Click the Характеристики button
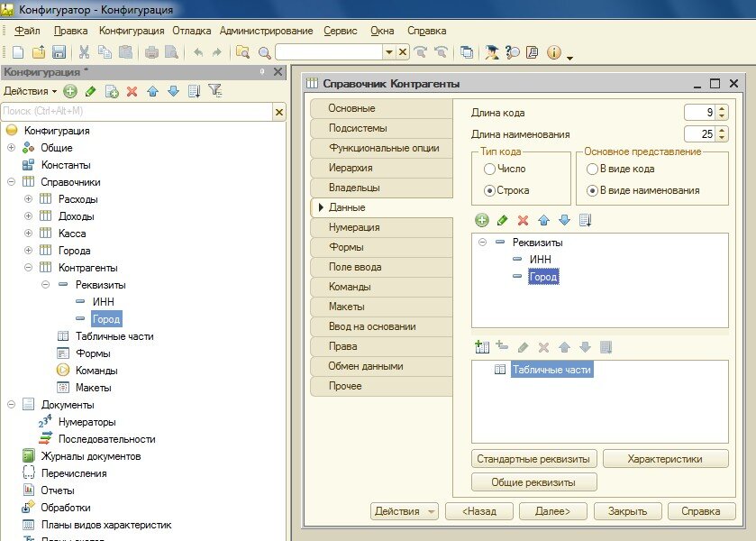 (x=665, y=458)
